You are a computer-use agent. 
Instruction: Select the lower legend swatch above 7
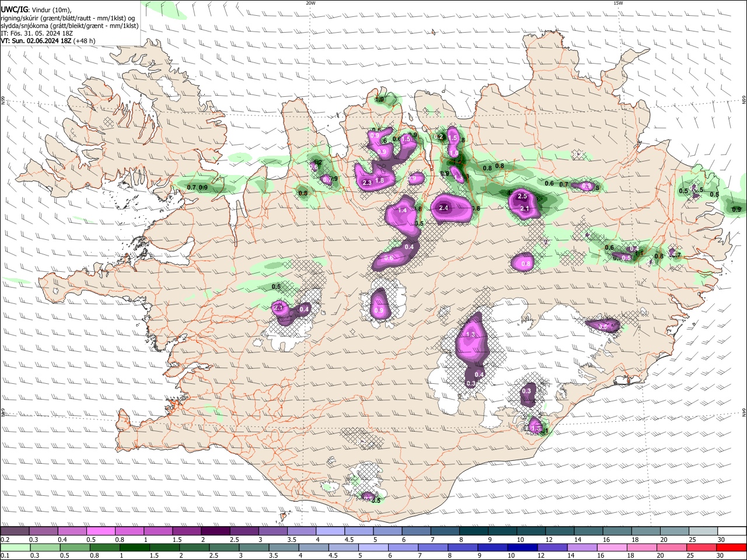[432, 547]
